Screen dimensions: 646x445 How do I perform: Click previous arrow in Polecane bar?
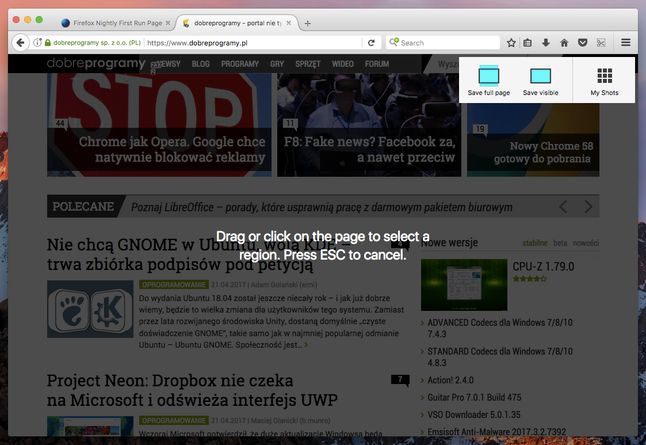click(x=563, y=206)
